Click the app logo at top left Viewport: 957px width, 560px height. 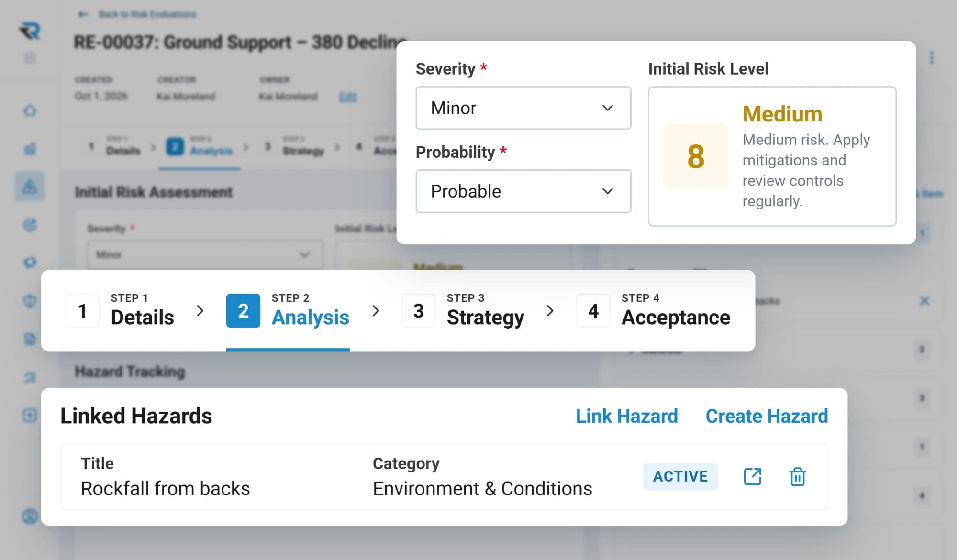(30, 31)
